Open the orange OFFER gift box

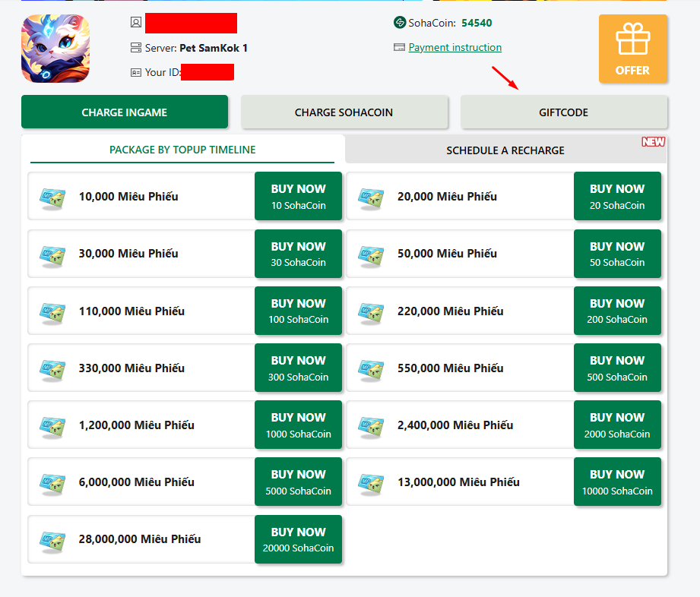click(x=632, y=49)
